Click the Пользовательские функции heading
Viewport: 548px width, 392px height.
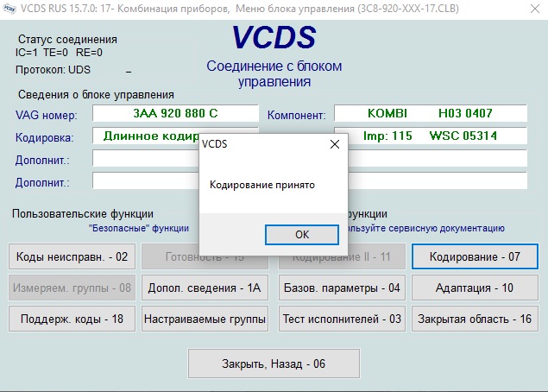click(83, 213)
